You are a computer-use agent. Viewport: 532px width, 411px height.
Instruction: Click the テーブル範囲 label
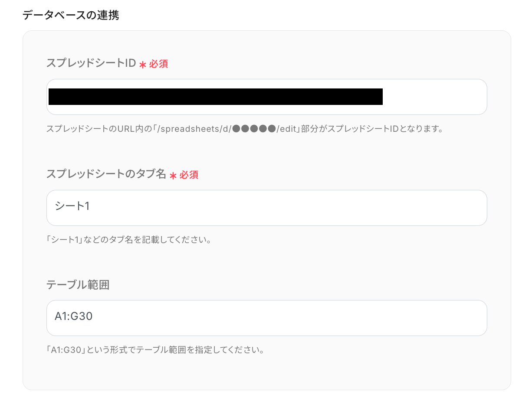coord(78,285)
